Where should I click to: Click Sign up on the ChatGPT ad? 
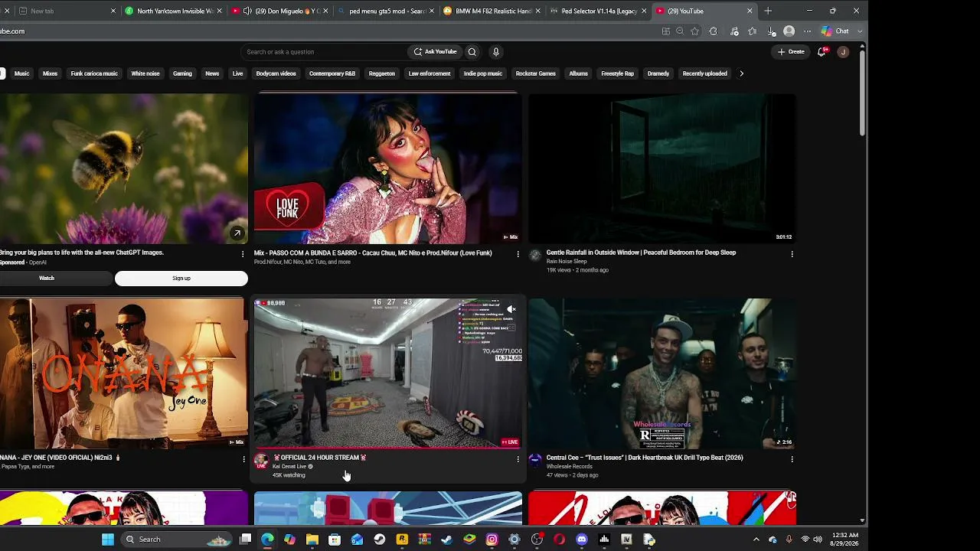(181, 279)
